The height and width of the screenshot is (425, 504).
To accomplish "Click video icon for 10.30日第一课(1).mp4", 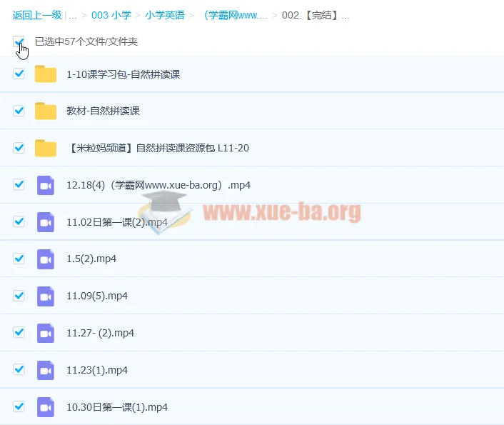I will 46,407.
